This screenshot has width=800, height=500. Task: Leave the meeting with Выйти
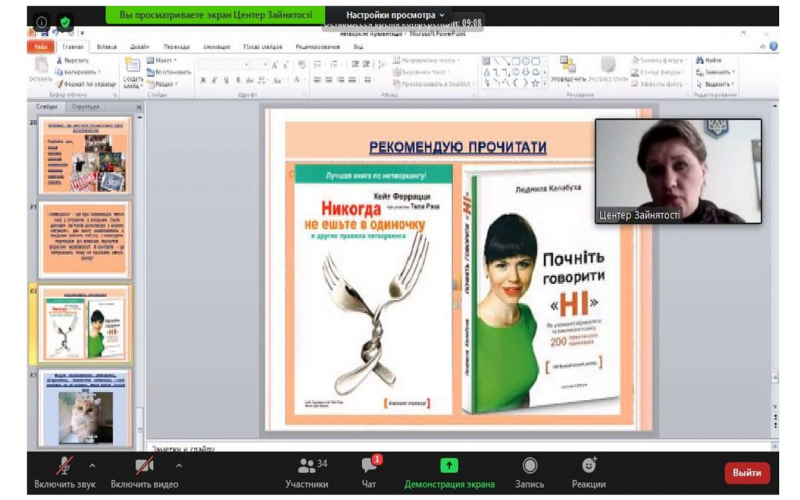747,473
